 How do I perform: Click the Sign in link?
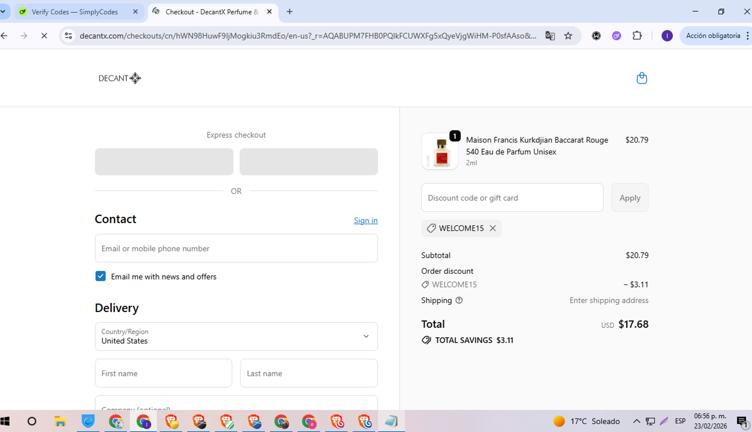(x=365, y=221)
